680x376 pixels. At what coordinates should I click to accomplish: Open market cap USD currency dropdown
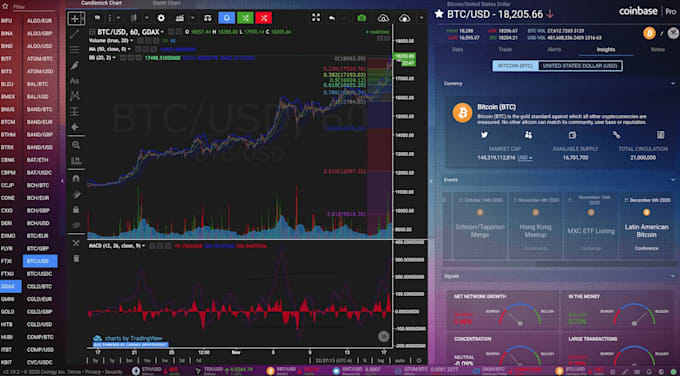click(x=525, y=157)
